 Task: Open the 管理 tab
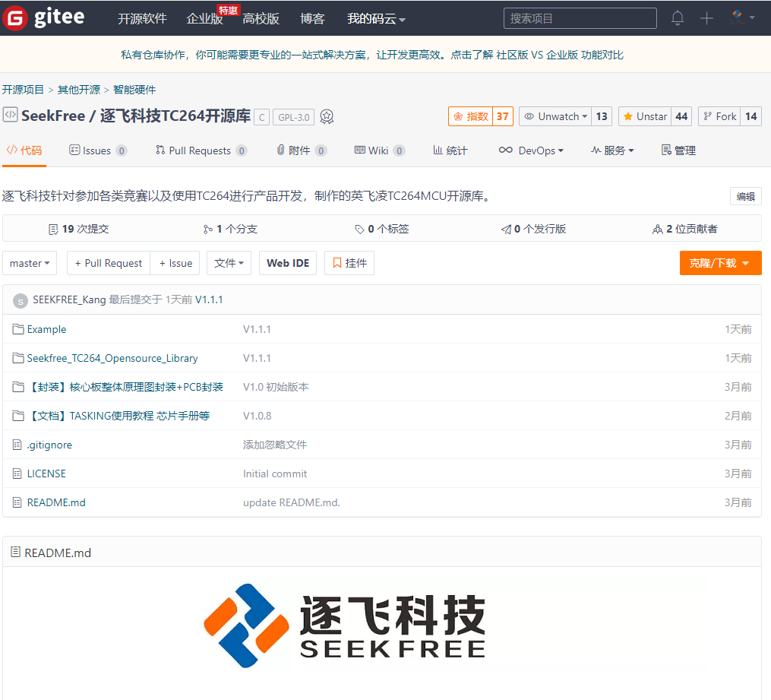[x=678, y=150]
